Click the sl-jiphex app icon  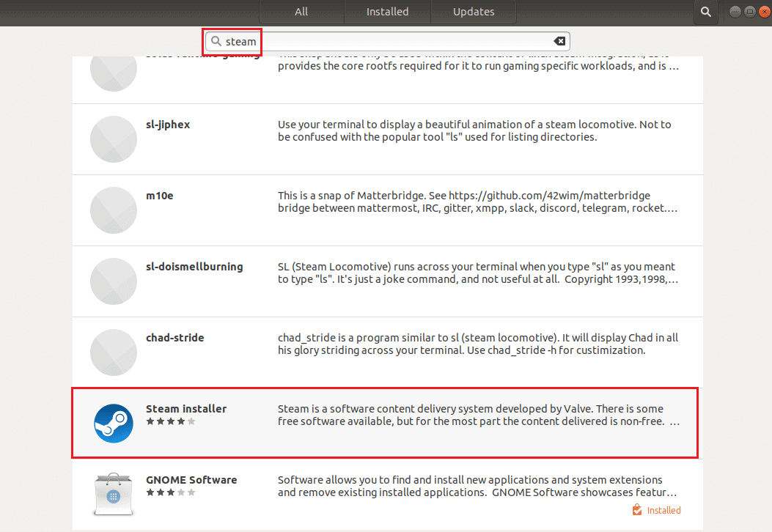[114, 139]
